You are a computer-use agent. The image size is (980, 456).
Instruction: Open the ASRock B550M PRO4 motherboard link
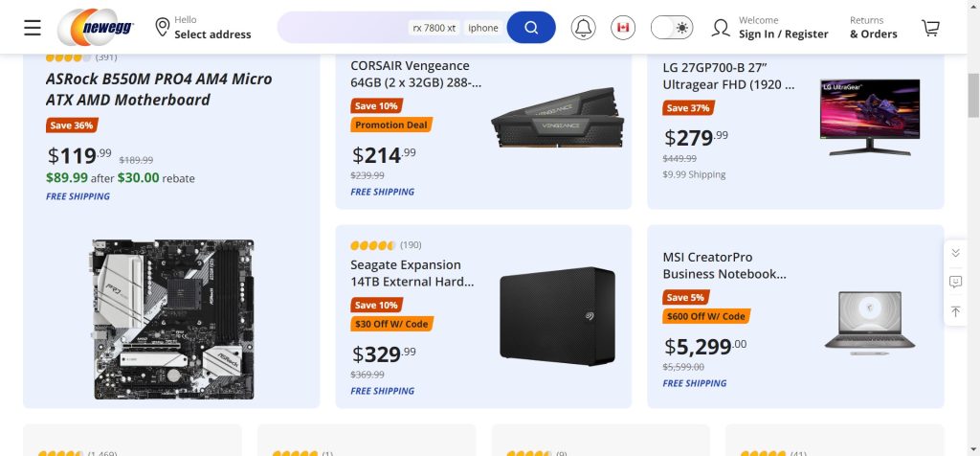pos(159,89)
